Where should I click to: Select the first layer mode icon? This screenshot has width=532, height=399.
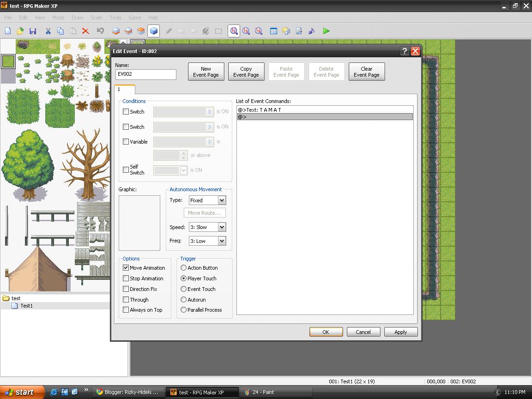pos(116,31)
